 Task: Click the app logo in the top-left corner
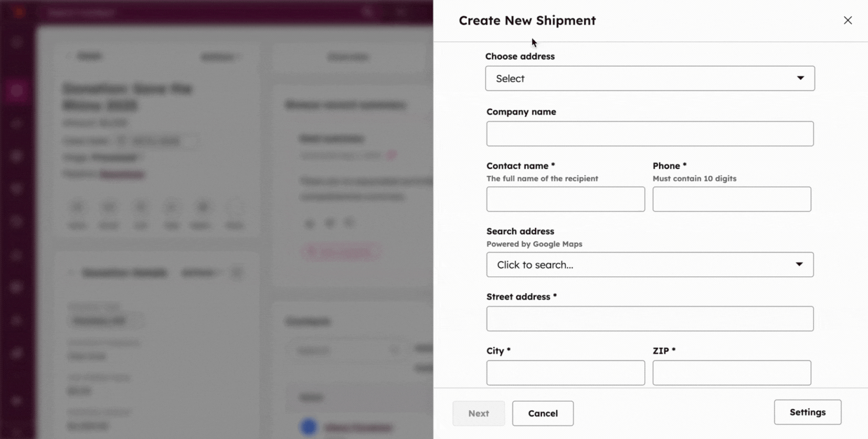pos(17,12)
